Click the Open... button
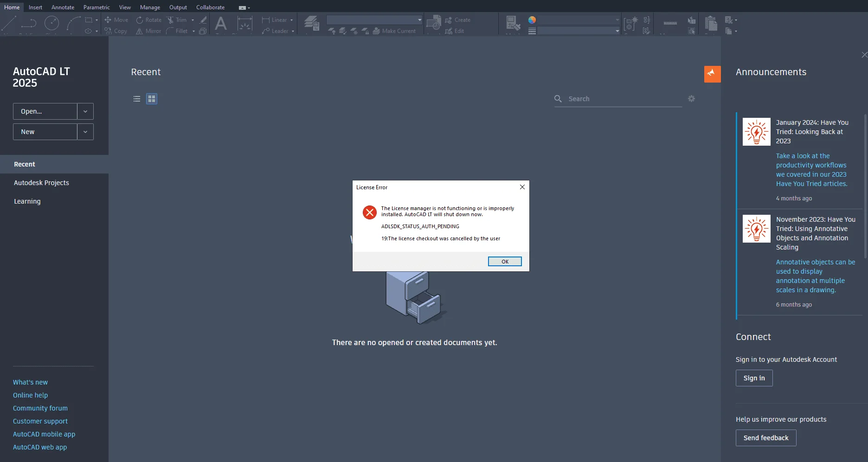The width and height of the screenshot is (868, 462). [x=45, y=111]
